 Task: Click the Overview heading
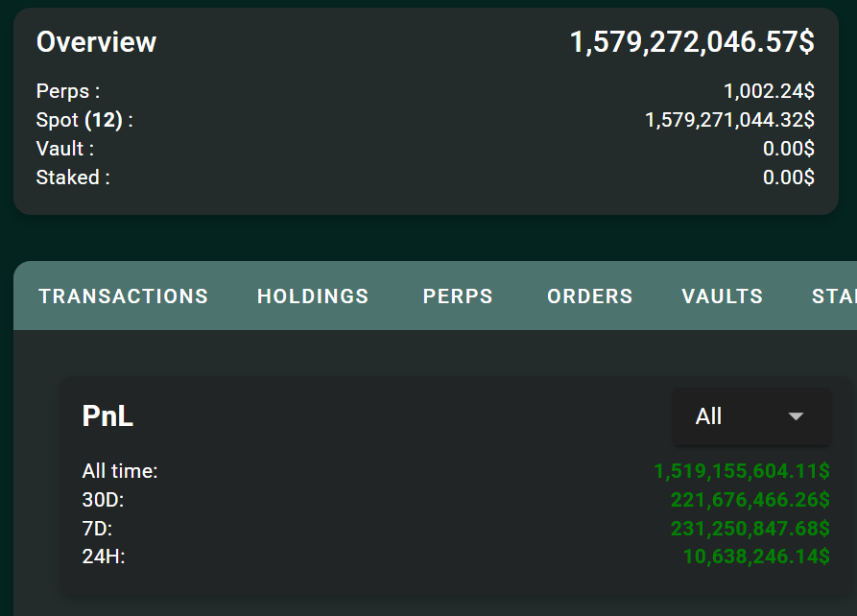tap(96, 42)
